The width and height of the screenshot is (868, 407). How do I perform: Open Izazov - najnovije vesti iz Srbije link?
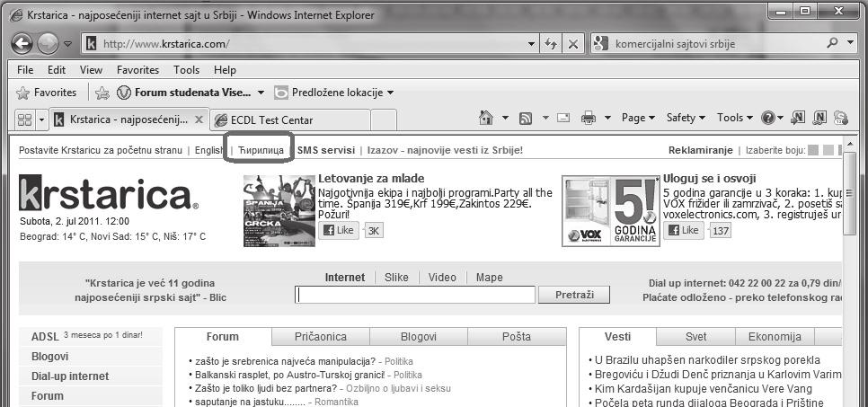pyautogui.click(x=445, y=150)
